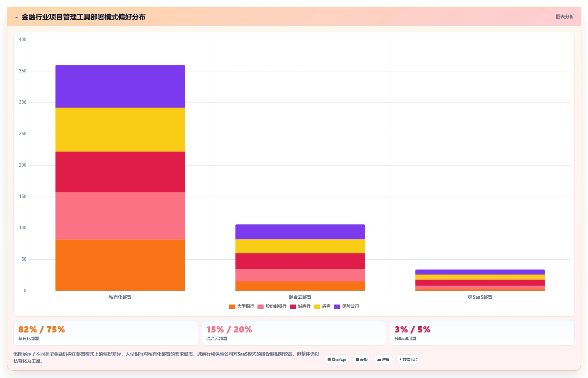Toggle the 券商 legend series
The width and height of the screenshot is (588, 378).
[x=322, y=306]
